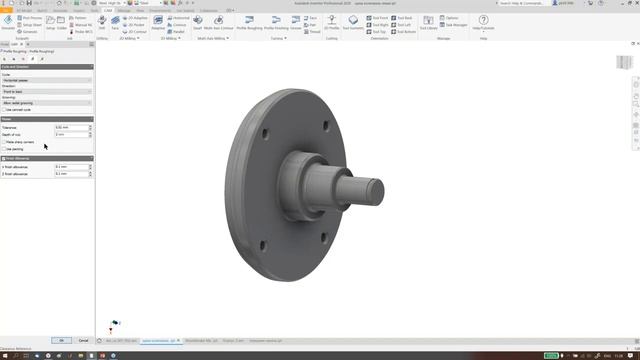The width and height of the screenshot is (640, 360).
Task: Set orientation to Tool Front
Action: coord(377,18)
